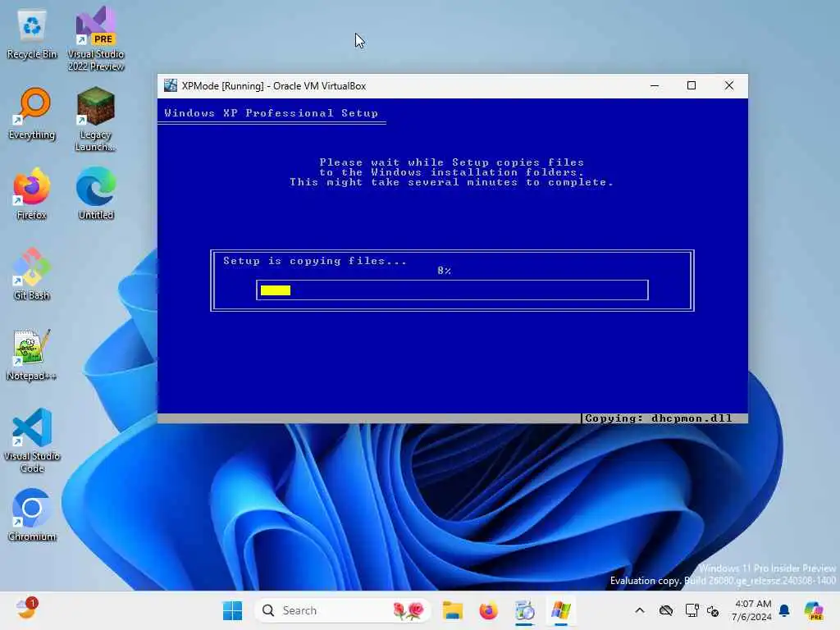The image size is (840, 630).
Task: Click the muted volume tray icon
Action: point(713,610)
